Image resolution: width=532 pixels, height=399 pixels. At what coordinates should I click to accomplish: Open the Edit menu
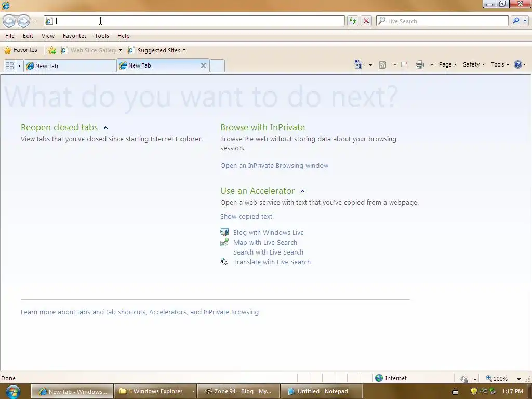point(28,36)
